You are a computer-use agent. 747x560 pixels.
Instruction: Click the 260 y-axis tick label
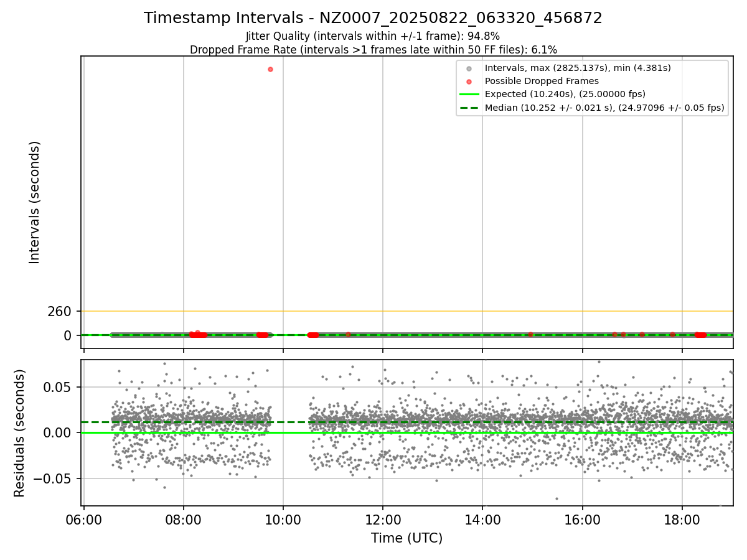click(59, 311)
